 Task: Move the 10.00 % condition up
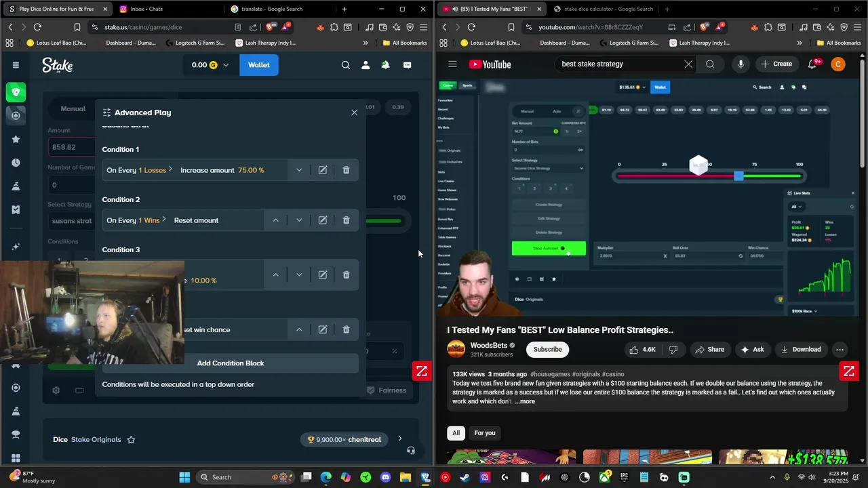click(x=275, y=274)
